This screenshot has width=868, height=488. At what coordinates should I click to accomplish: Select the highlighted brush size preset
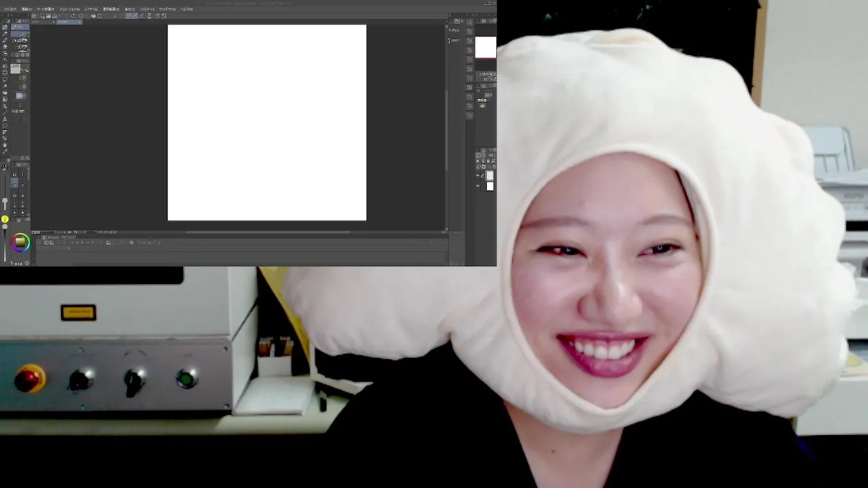pos(14,182)
